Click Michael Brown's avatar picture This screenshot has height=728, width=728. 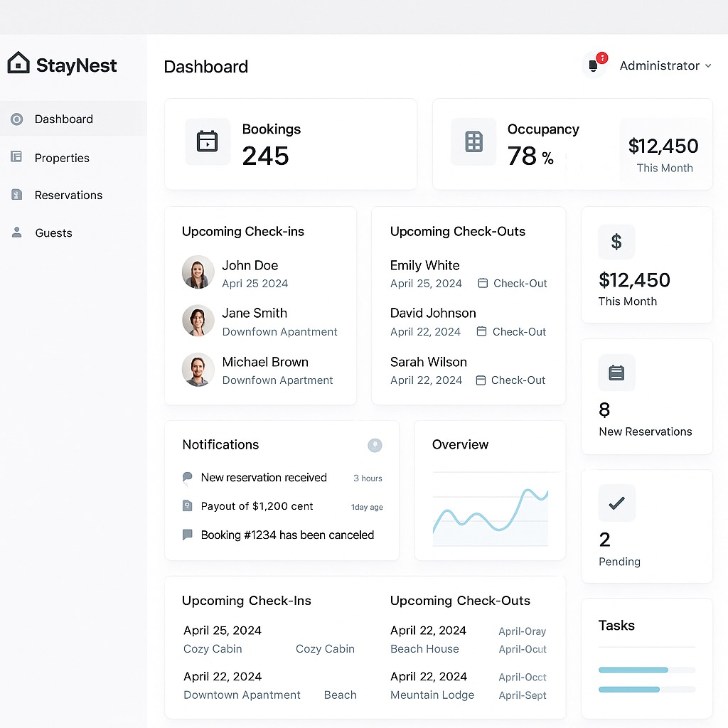click(x=198, y=370)
